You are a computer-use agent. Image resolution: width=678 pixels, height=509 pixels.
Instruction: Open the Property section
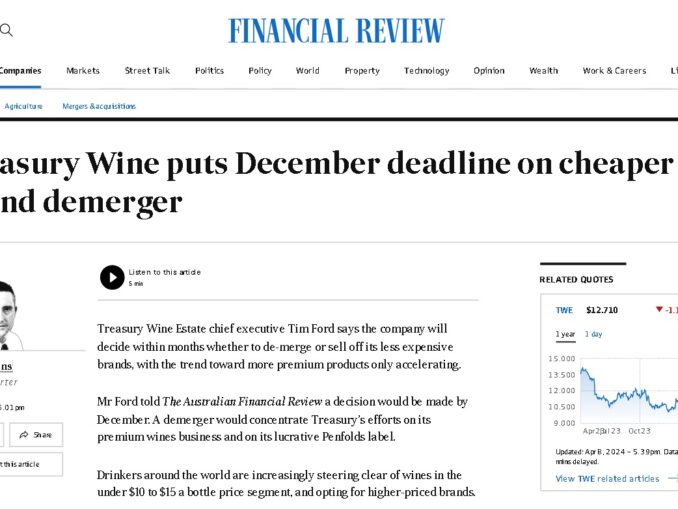(362, 71)
